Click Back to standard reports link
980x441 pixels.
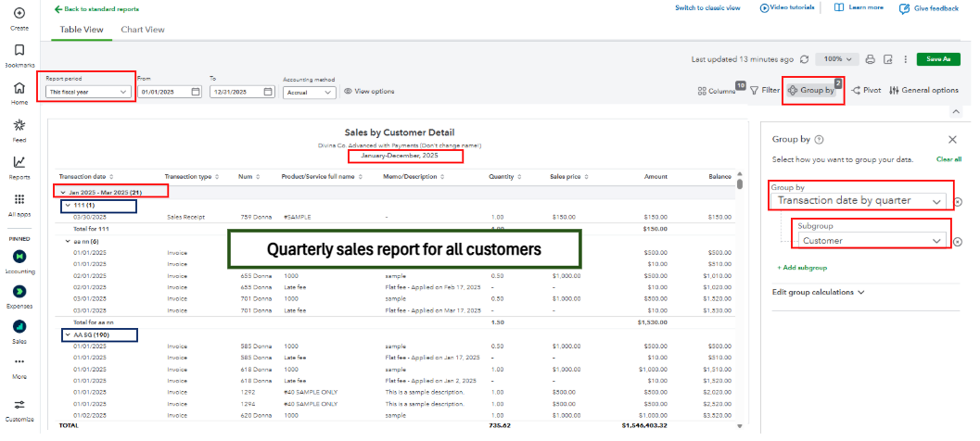coord(96,8)
